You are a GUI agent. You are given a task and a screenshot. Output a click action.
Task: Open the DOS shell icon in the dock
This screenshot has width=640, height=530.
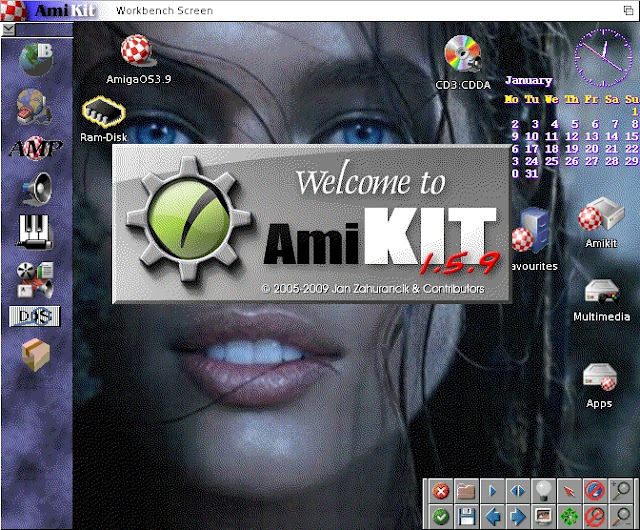[x=35, y=316]
